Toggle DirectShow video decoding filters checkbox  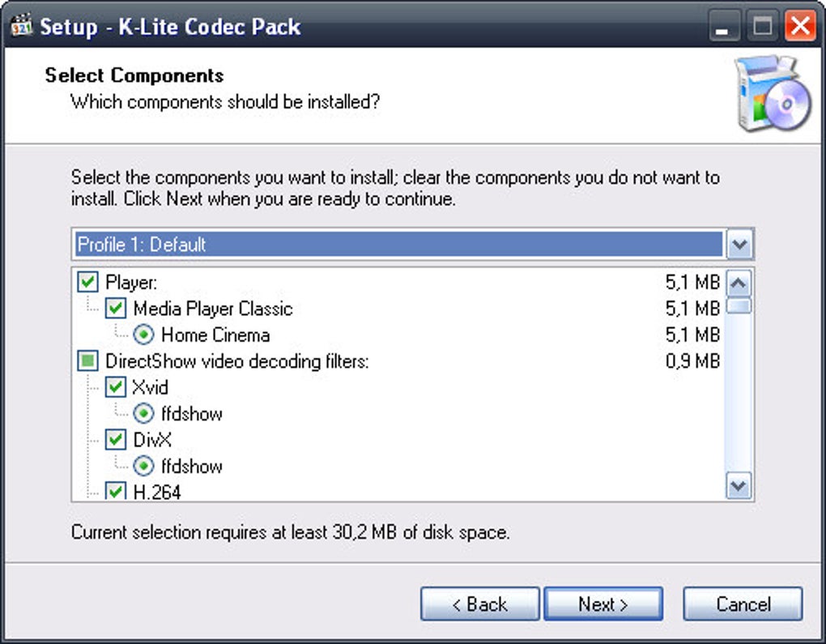pyautogui.click(x=87, y=361)
